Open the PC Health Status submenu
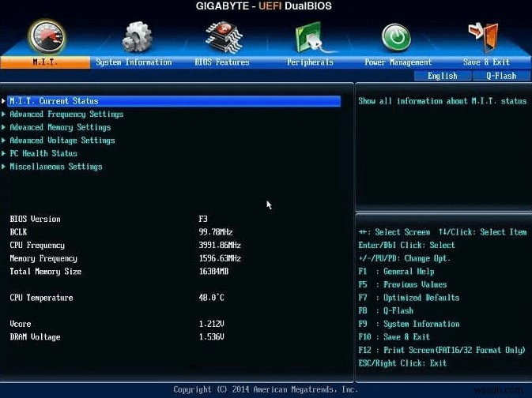This screenshot has height=398, width=532. 43,154
